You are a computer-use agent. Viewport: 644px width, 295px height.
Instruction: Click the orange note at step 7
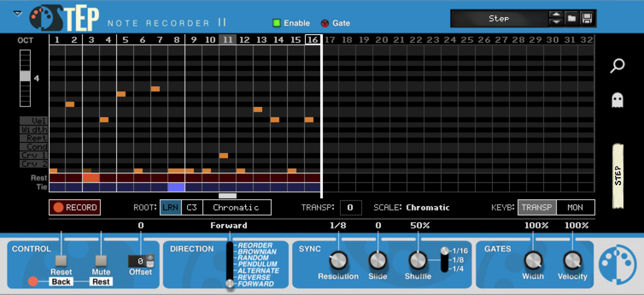[155, 89]
